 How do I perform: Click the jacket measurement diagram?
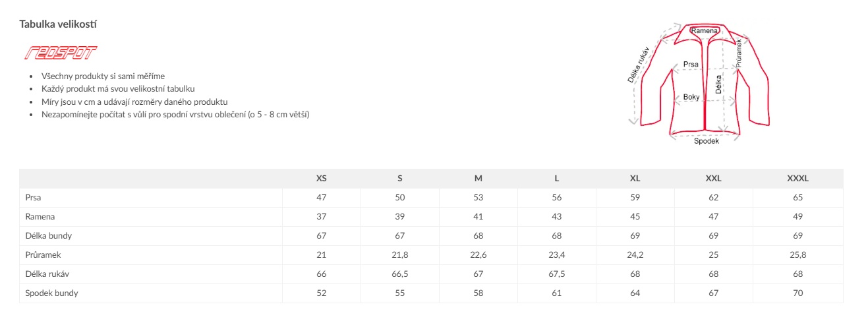(x=700, y=82)
